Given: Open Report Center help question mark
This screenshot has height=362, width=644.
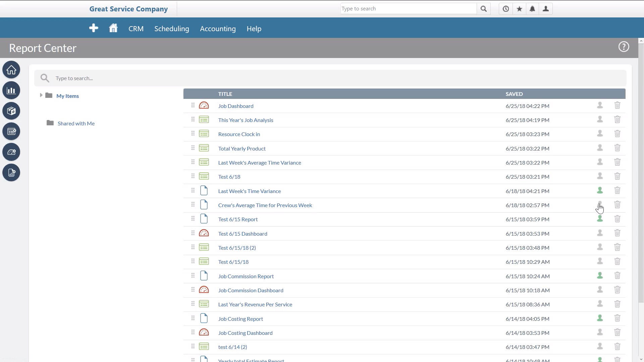Looking at the screenshot, I should tap(624, 47).
